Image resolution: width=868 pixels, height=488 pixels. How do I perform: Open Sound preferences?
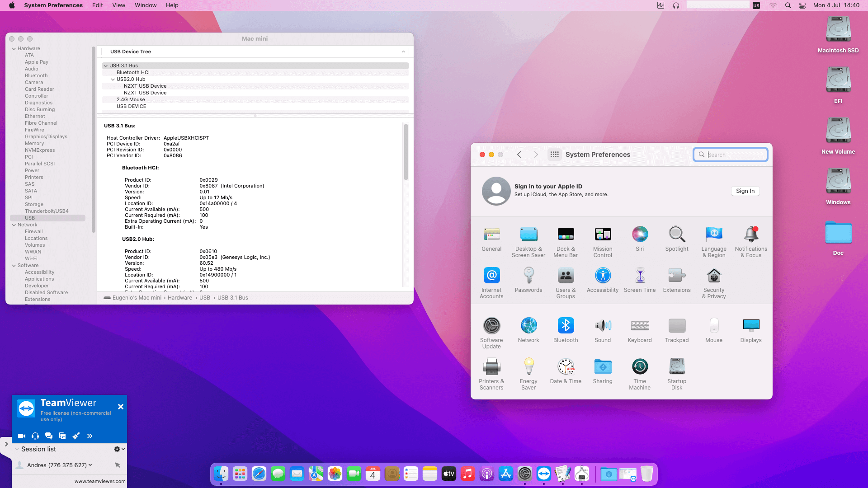[x=603, y=330]
